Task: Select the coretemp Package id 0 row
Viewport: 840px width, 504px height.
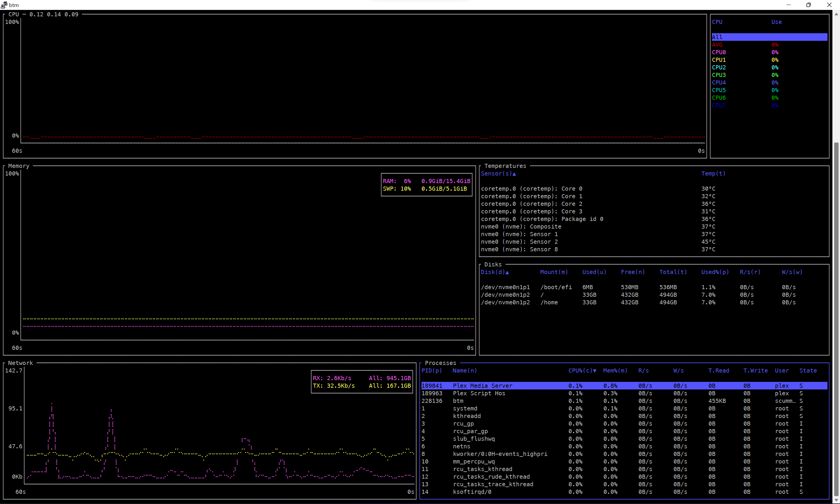Action: pos(654,219)
